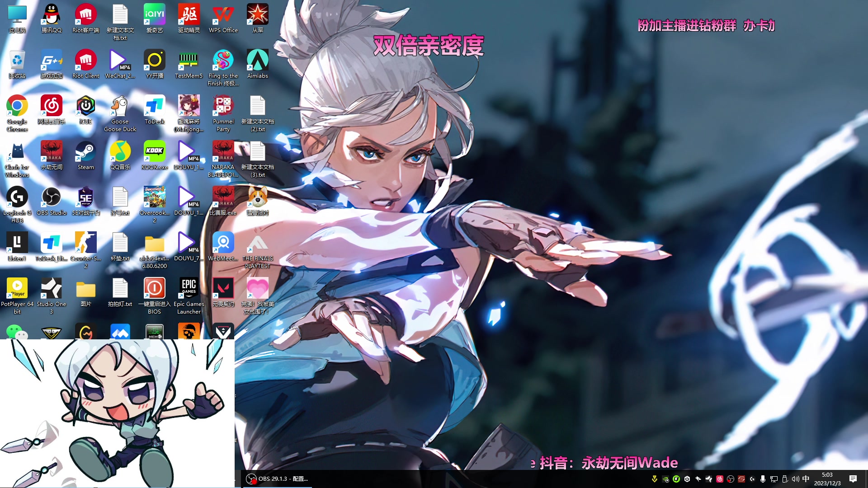Screen dimensions: 868x488
Task: Select the 新建文本文档(2).txt file
Action: point(258,113)
